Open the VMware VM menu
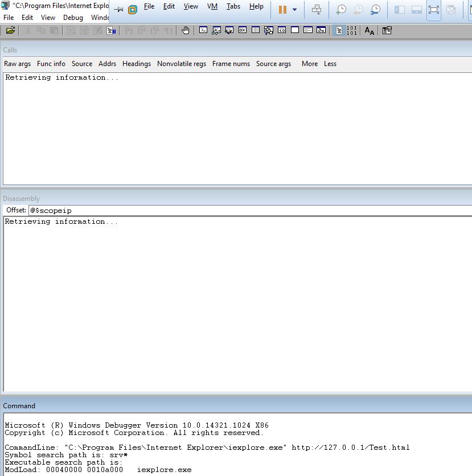The image size is (472, 476). [212, 6]
